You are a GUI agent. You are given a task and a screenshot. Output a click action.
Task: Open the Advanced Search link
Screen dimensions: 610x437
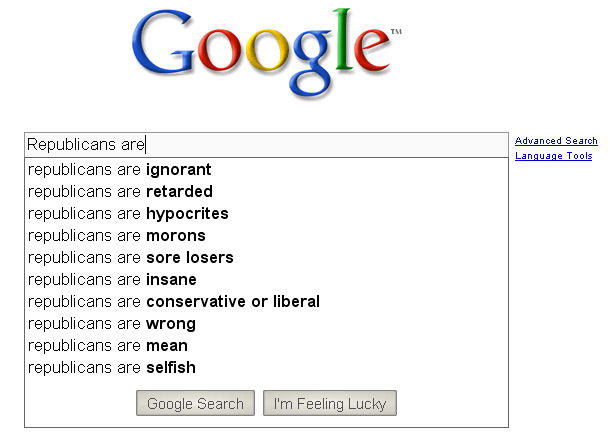pos(556,141)
